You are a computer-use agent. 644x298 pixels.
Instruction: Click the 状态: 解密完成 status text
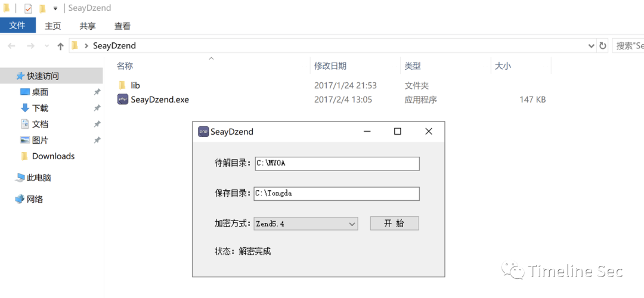pyautogui.click(x=243, y=252)
